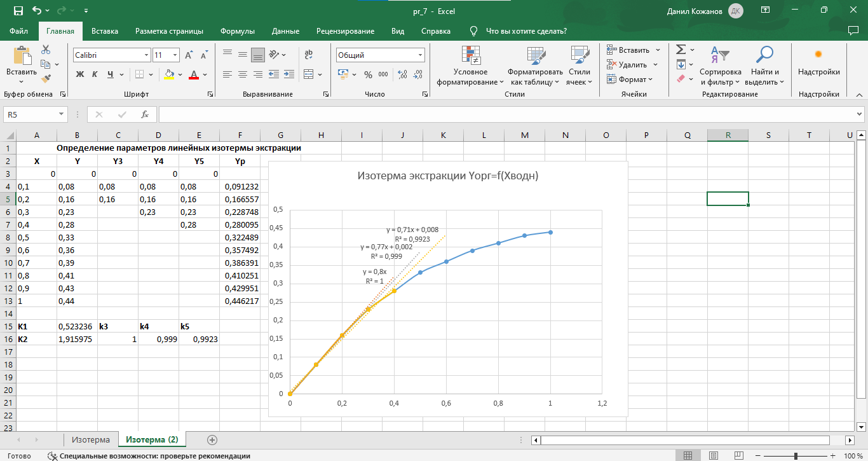The height and width of the screenshot is (461, 868).
Task: Toggle Italic formatting
Action: point(95,74)
